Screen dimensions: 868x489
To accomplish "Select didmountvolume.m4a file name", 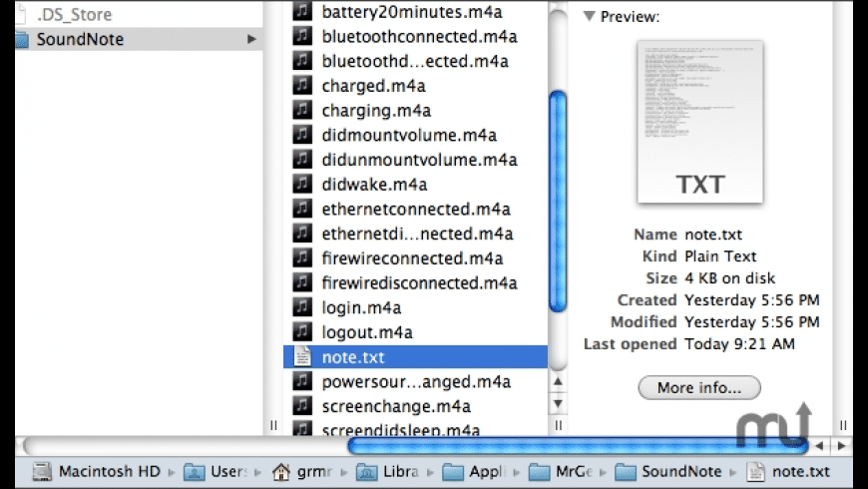I will tap(409, 135).
